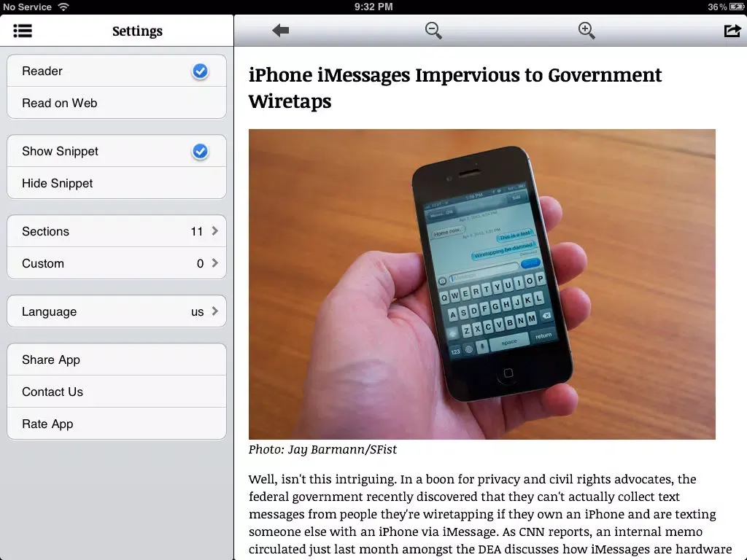The height and width of the screenshot is (560, 747).
Task: Choose the Hide Snippet option
Action: tap(117, 183)
